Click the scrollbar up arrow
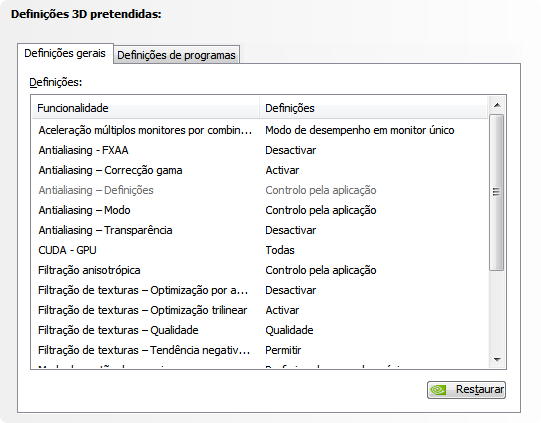This screenshot has width=541, height=423. click(497, 105)
